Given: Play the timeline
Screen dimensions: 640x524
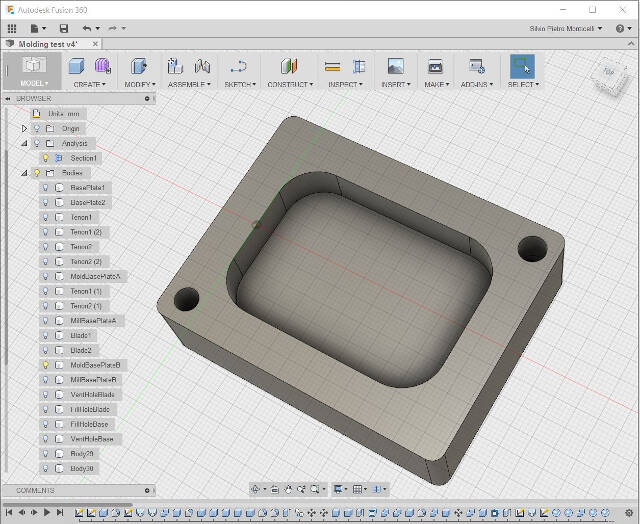Looking at the screenshot, I should click(x=47, y=512).
